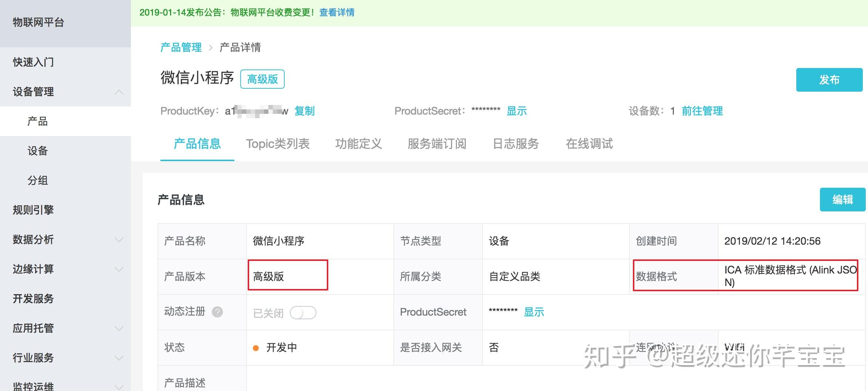The height and width of the screenshot is (391, 868).
Task: Go back to 产品管理 via breadcrumb
Action: (x=181, y=47)
